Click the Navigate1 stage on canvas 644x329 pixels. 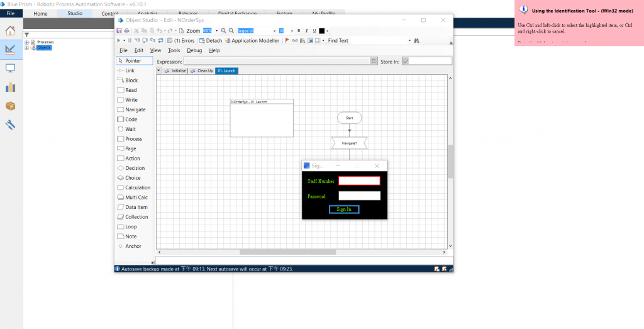tap(350, 143)
